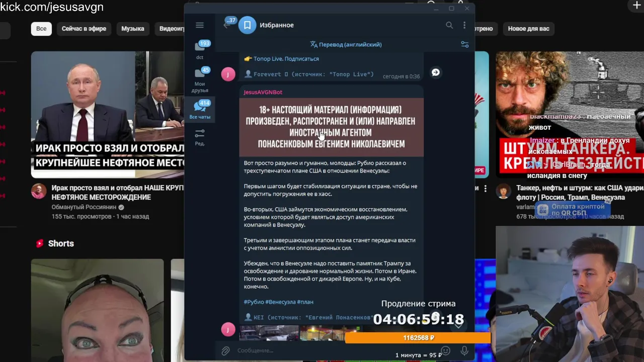Open Ирак просто взял и отобрал video title
Image resolution: width=644 pixels, height=362 pixels.
pyautogui.click(x=117, y=193)
